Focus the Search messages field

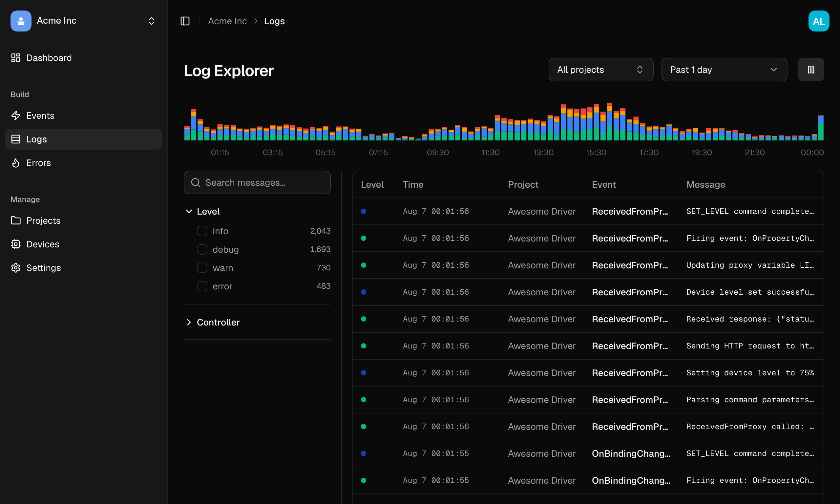257,182
